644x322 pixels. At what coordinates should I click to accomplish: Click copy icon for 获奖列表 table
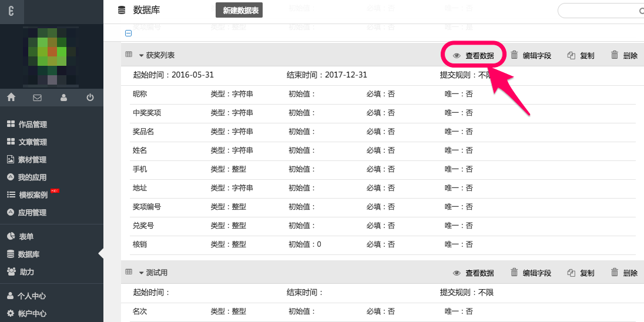tap(571, 56)
